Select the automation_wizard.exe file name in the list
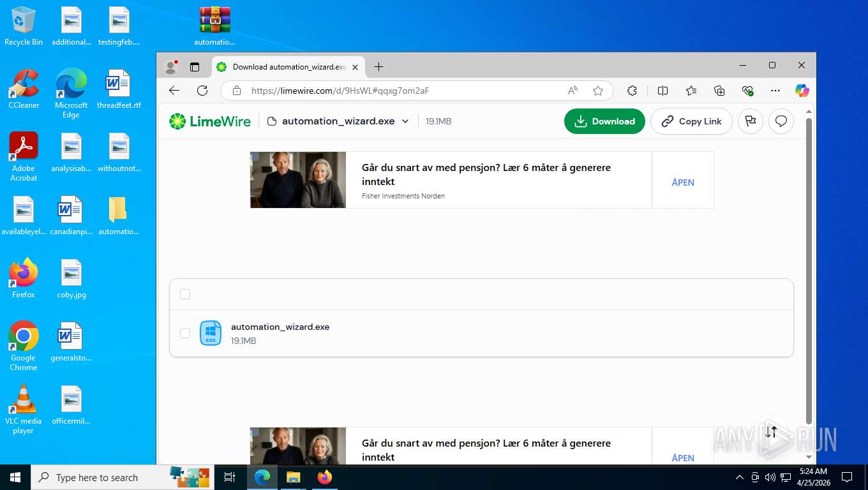 coord(280,327)
